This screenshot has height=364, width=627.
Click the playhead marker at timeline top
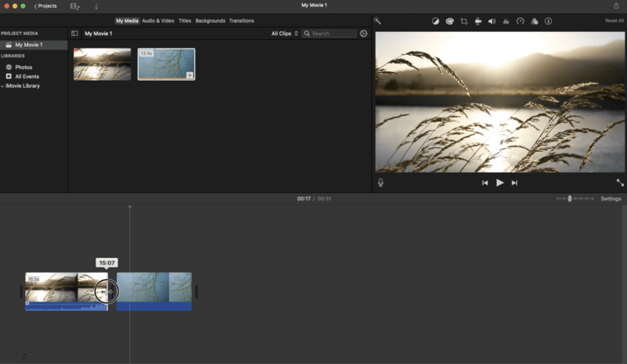(129, 207)
